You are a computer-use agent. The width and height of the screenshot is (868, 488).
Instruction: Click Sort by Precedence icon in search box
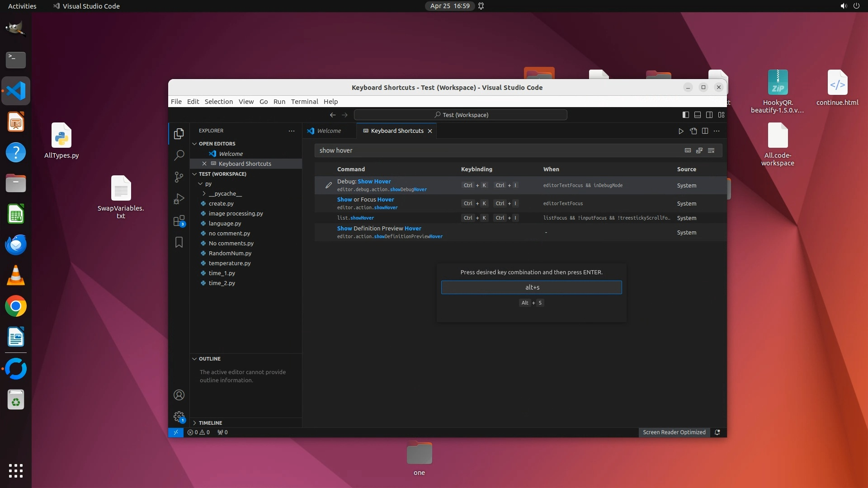click(699, 150)
